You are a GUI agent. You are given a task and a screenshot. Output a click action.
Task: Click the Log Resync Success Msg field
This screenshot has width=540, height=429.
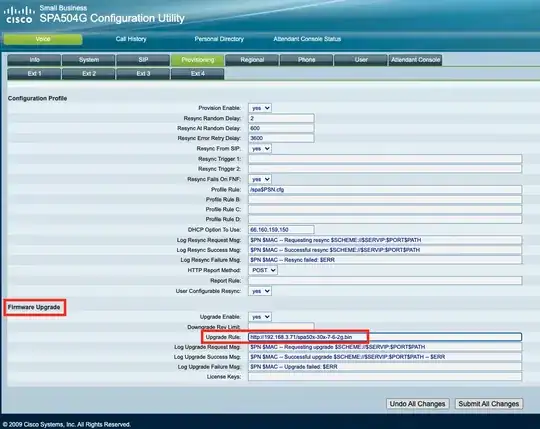click(x=385, y=250)
